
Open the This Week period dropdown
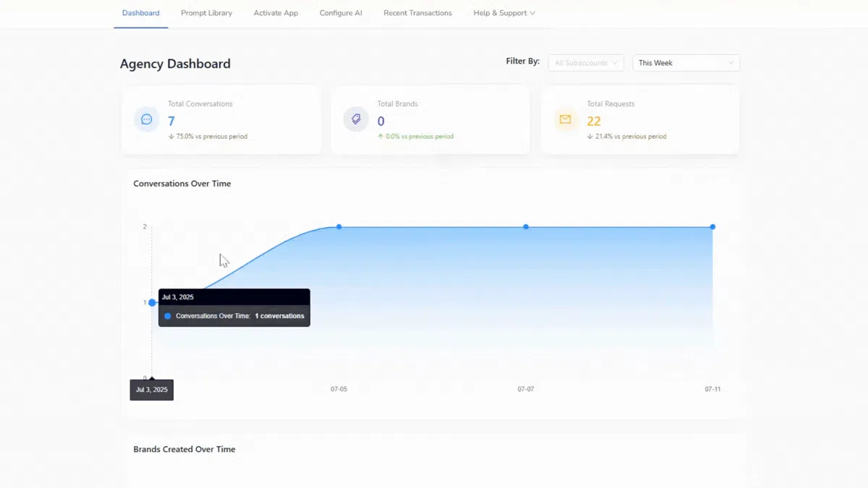click(686, 63)
